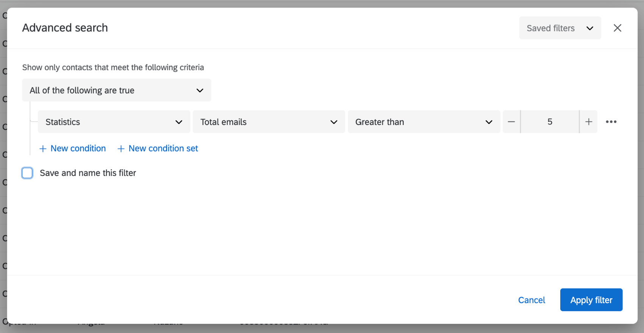Cancel the advanced search

(531, 300)
